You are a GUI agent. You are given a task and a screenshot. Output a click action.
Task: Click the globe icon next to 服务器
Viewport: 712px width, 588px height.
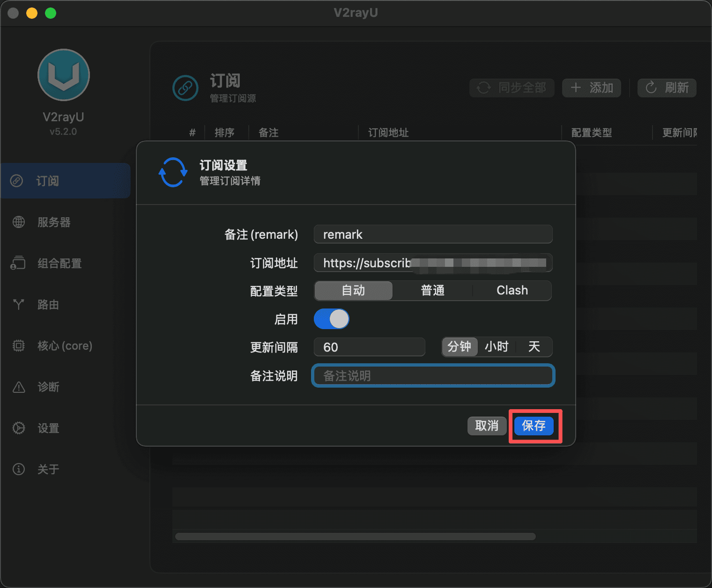click(x=19, y=222)
